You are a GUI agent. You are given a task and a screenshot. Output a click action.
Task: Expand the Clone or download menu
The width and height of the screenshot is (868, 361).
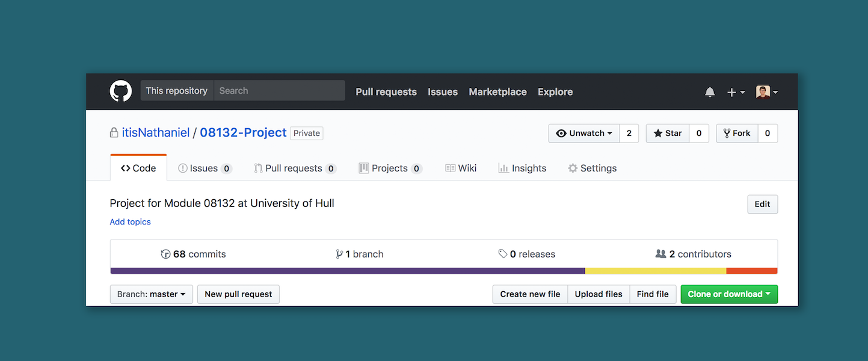click(728, 294)
